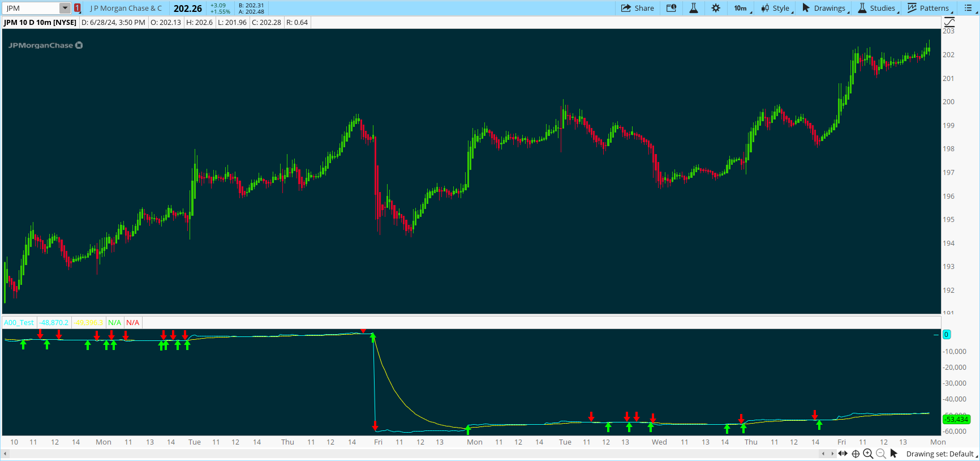
Task: Click the JPM 10 D 10m [NYSE] chart label
Action: tap(40, 23)
